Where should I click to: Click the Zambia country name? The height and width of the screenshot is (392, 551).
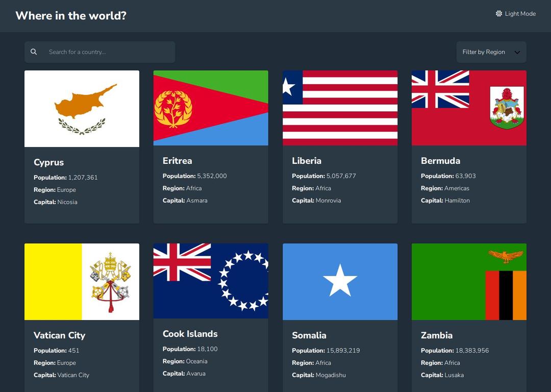(x=437, y=335)
